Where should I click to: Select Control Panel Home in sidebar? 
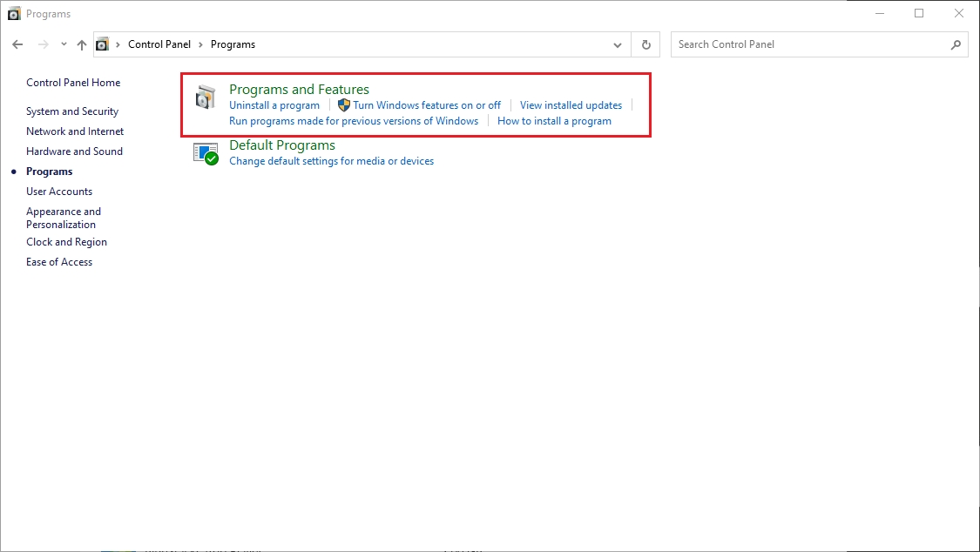point(73,83)
